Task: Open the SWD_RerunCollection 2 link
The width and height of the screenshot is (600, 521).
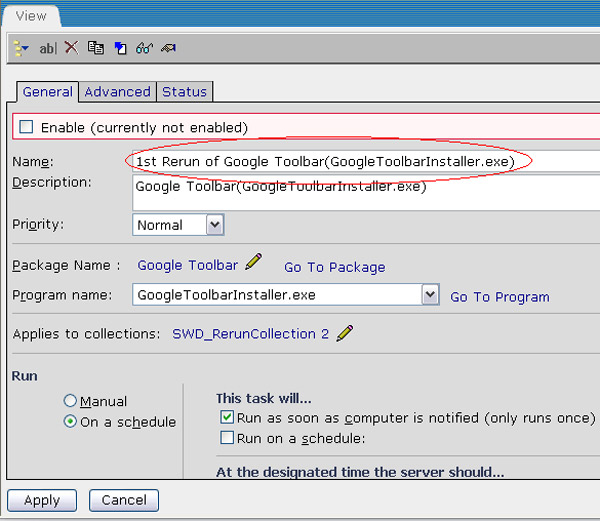Action: tap(250, 334)
